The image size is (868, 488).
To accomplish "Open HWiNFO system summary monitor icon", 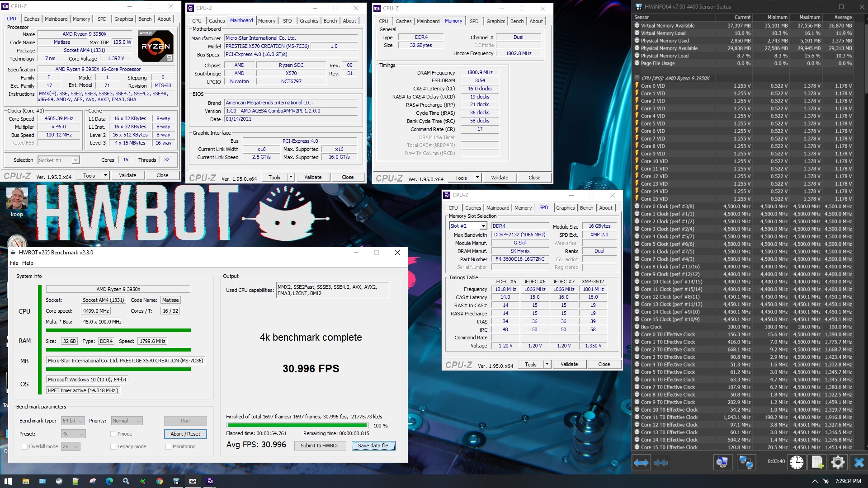I will click(x=722, y=462).
